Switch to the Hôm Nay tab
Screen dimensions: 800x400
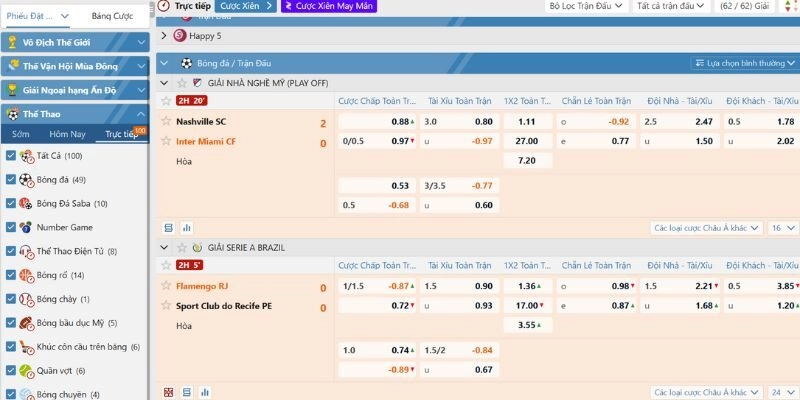68,134
